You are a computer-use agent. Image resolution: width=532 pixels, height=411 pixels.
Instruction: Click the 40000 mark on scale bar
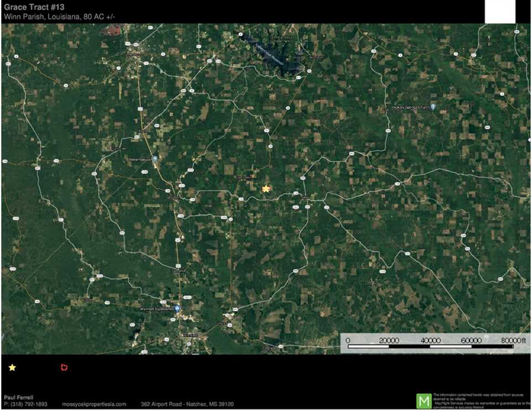click(x=430, y=340)
